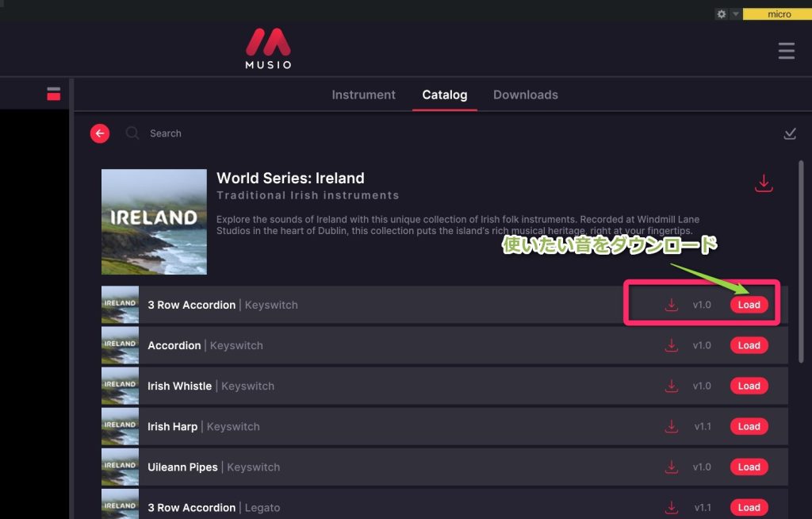The height and width of the screenshot is (519, 812).
Task: Download the 3 Row Accordion Keyswitch instrument
Action: tap(672, 305)
